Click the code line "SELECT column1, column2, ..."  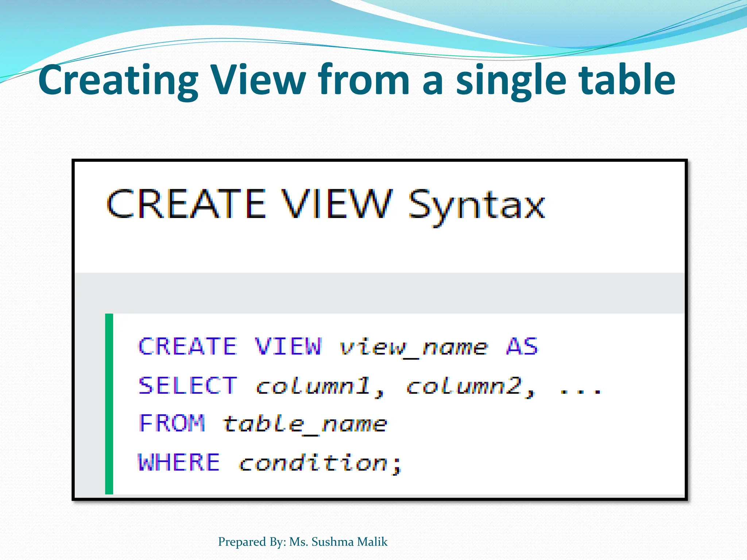click(370, 386)
